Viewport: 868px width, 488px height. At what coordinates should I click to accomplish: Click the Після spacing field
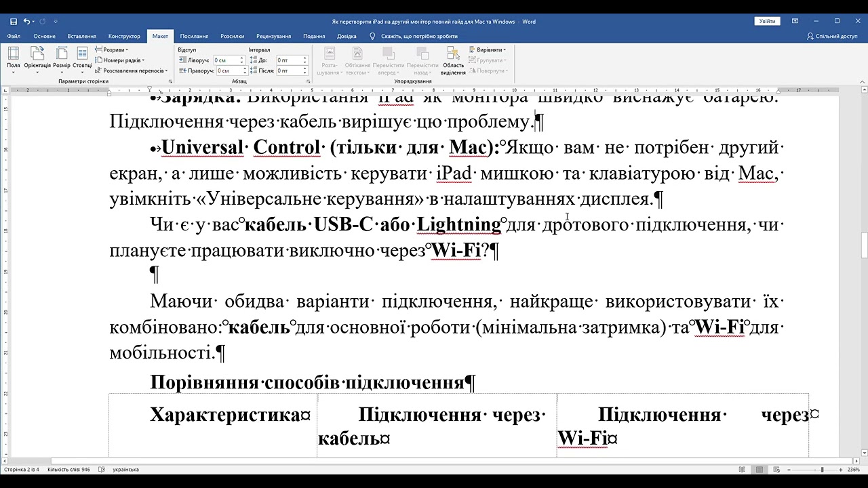[292, 70]
